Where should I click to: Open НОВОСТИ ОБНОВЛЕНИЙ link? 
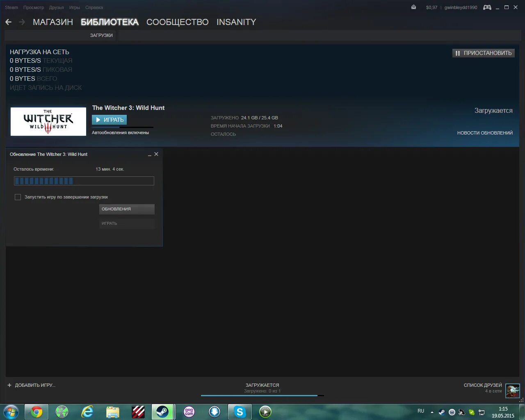coord(485,133)
